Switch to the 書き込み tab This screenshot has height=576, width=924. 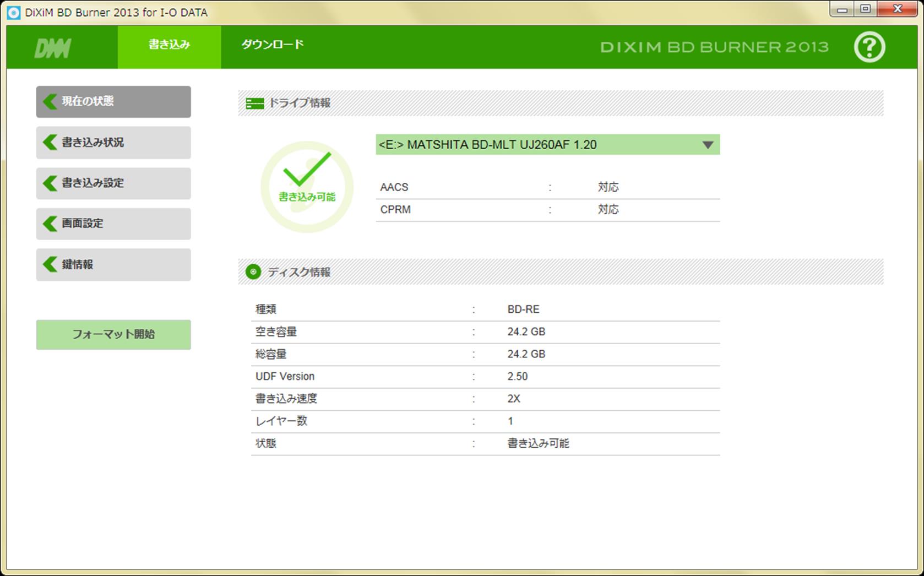(x=170, y=47)
